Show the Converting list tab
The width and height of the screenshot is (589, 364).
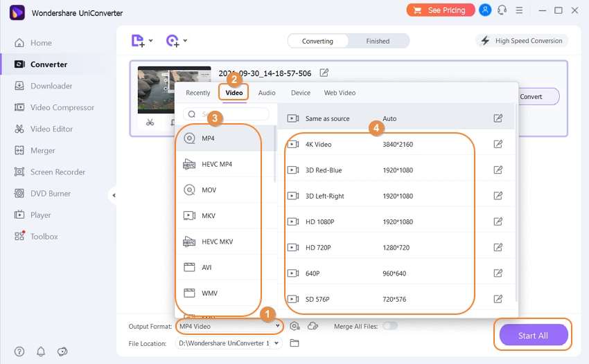(x=318, y=41)
